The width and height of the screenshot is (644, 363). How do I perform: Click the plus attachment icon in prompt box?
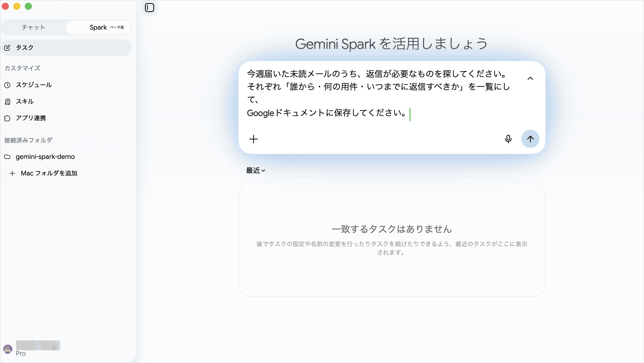tap(253, 139)
